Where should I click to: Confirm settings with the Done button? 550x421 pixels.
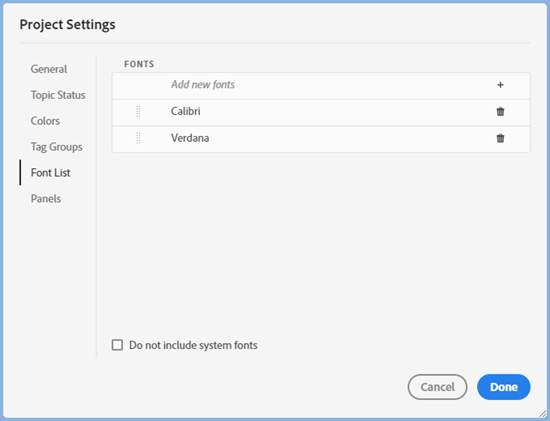[504, 387]
